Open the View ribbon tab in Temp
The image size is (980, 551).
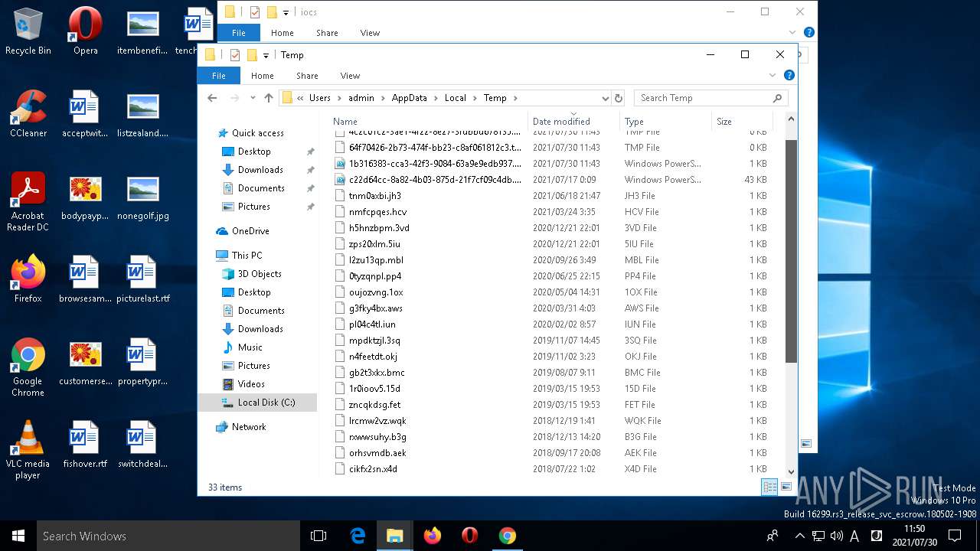pos(350,75)
